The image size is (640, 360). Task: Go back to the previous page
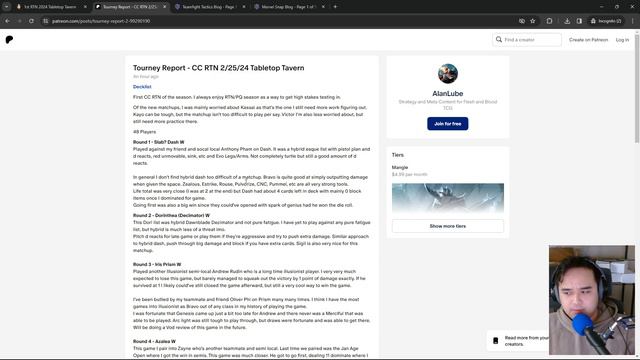8,21
